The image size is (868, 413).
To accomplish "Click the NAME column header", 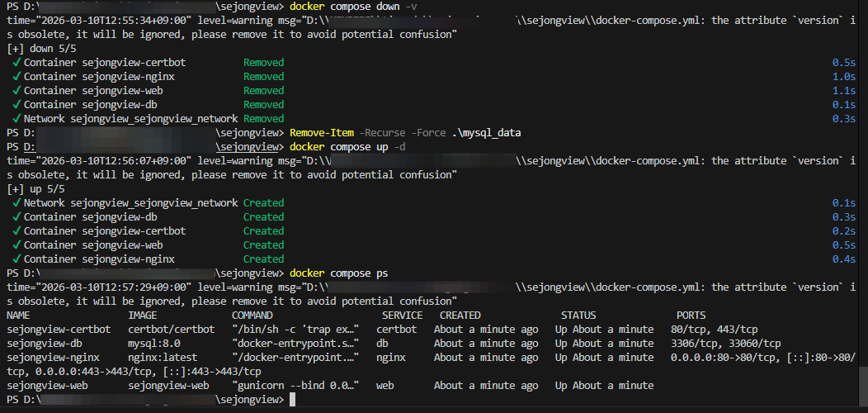I will coord(18,316).
